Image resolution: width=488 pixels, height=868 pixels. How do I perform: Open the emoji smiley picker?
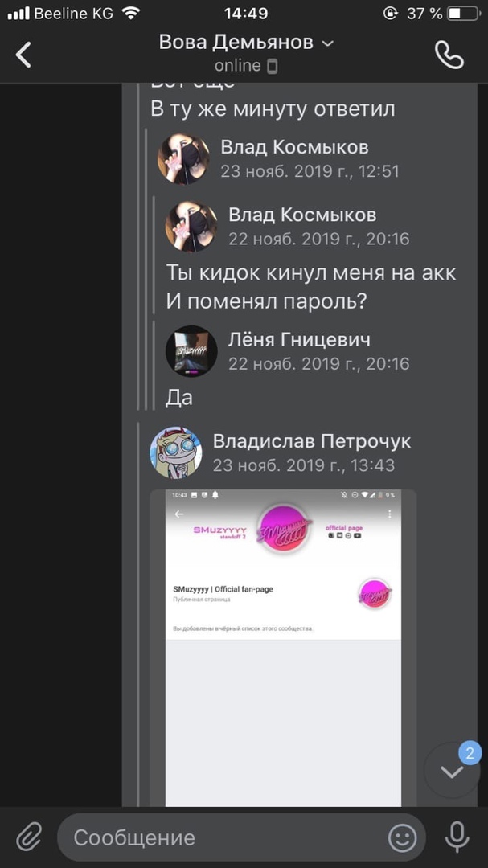click(x=402, y=837)
